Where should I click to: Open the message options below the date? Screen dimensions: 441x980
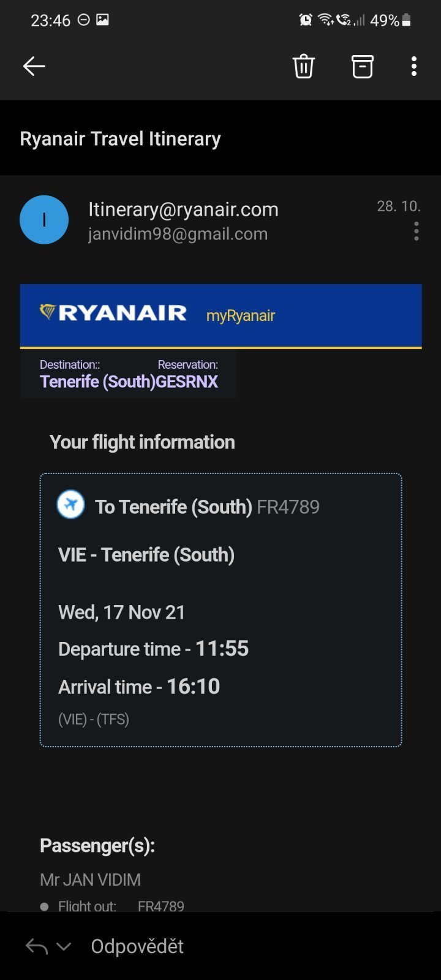coord(417,232)
